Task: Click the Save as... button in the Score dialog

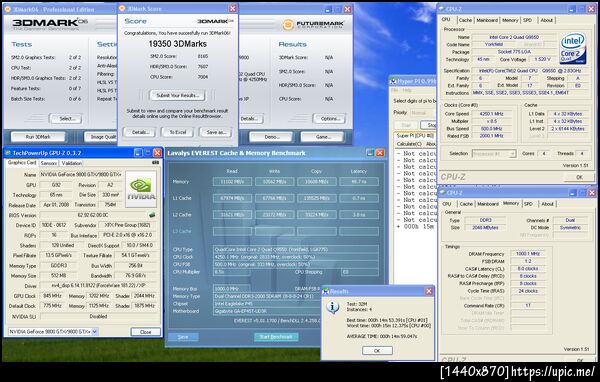Action: coord(216,132)
